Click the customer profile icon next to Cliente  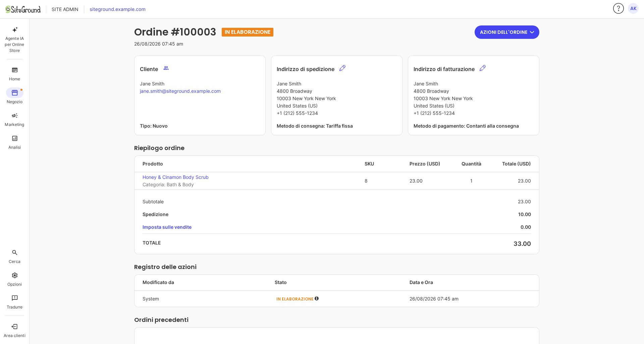(x=166, y=68)
